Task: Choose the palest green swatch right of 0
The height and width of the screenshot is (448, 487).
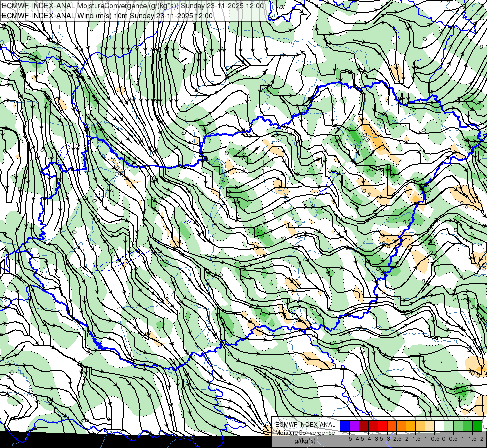Action: pos(449,426)
